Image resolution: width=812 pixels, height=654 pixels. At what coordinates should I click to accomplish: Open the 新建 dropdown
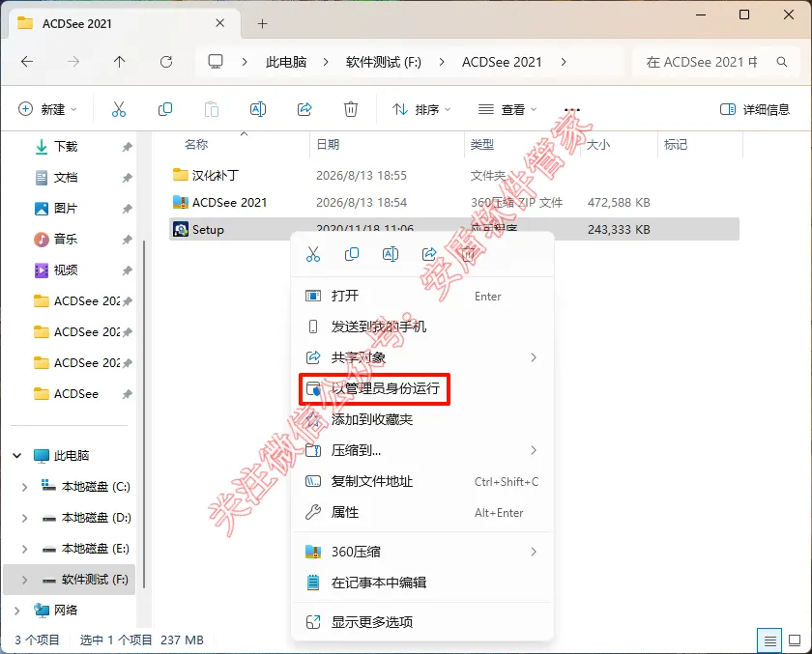[x=47, y=109]
